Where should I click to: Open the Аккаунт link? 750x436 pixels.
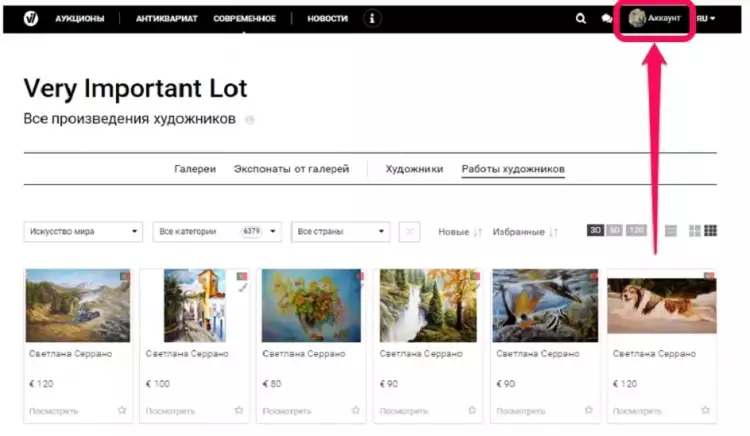pos(664,18)
